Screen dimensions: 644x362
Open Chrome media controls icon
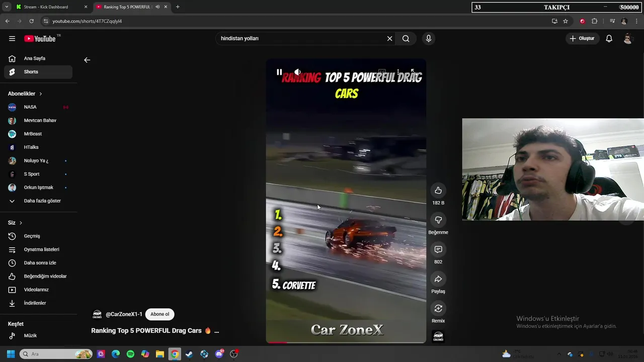pos(612,21)
